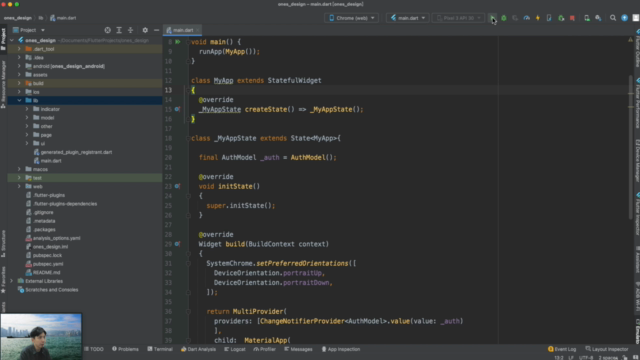Open the Dart Analysis tool window

click(x=198, y=349)
